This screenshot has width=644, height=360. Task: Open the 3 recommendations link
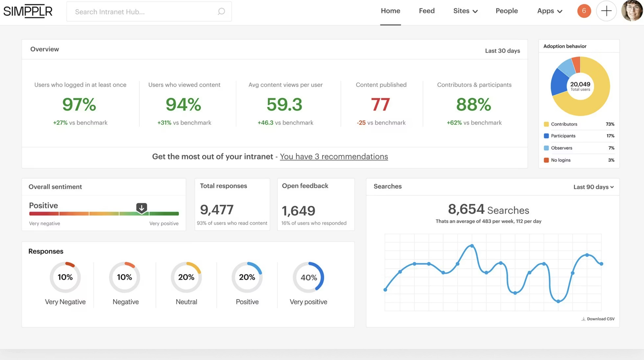[334, 156]
